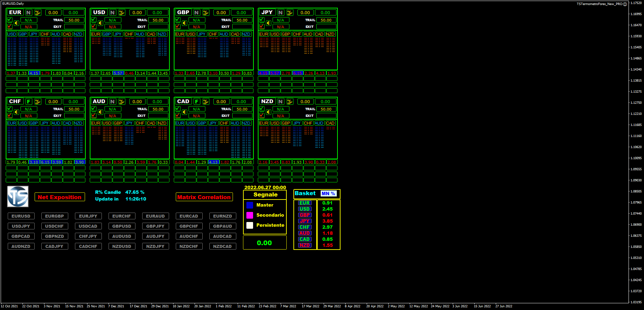Screen dimensions: 644x310
Task: Toggle the red checkmark in the CHF panel
Action: (x=9, y=115)
